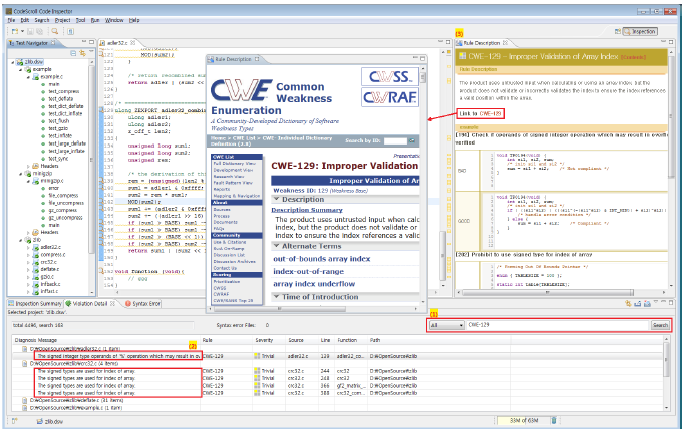Collapse the zlib.dow project node
This screenshot has height=429, width=683.
coord(13,62)
